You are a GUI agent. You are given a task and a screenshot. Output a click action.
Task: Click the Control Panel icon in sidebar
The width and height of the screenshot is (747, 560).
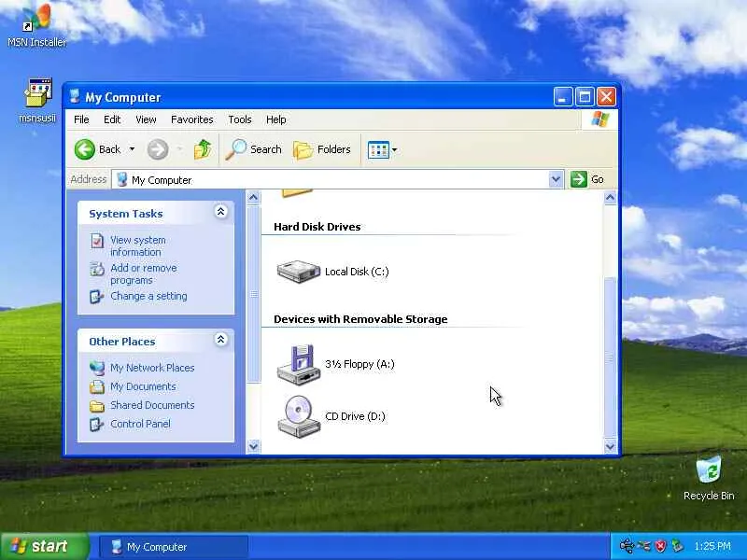click(x=97, y=424)
